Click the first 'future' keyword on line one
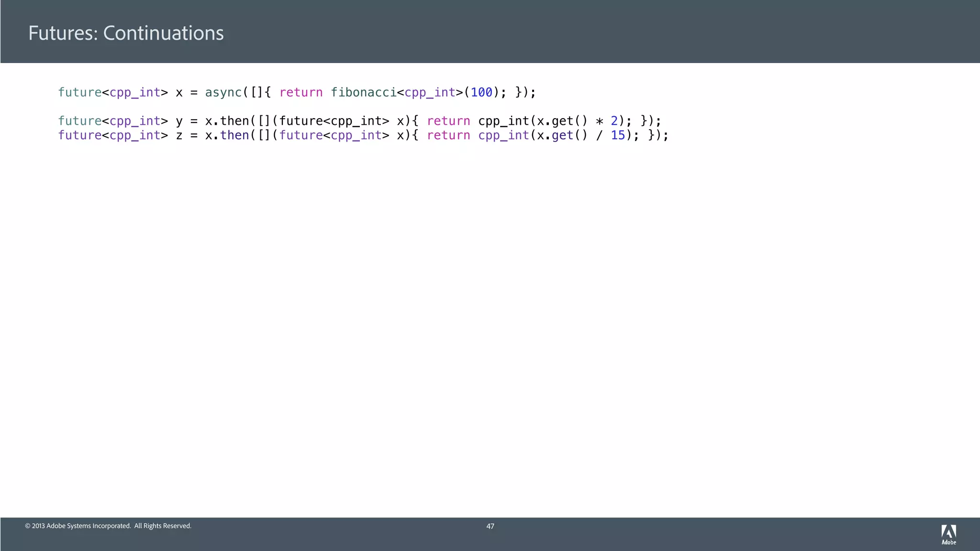 (79, 92)
